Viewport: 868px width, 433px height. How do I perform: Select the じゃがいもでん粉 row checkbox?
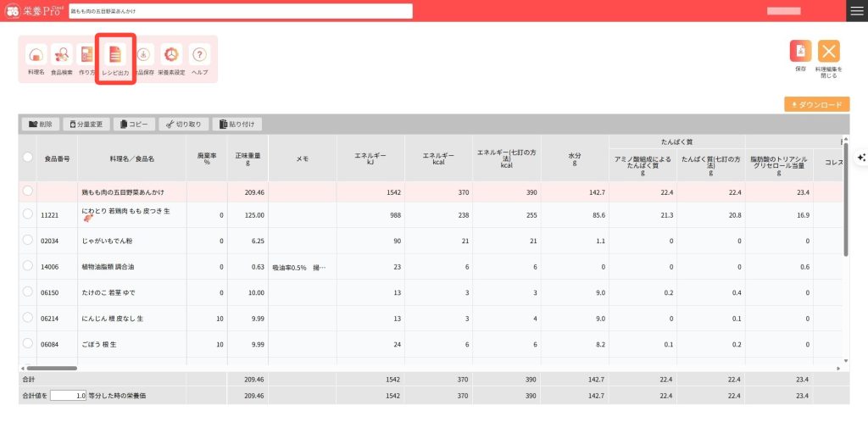click(28, 241)
